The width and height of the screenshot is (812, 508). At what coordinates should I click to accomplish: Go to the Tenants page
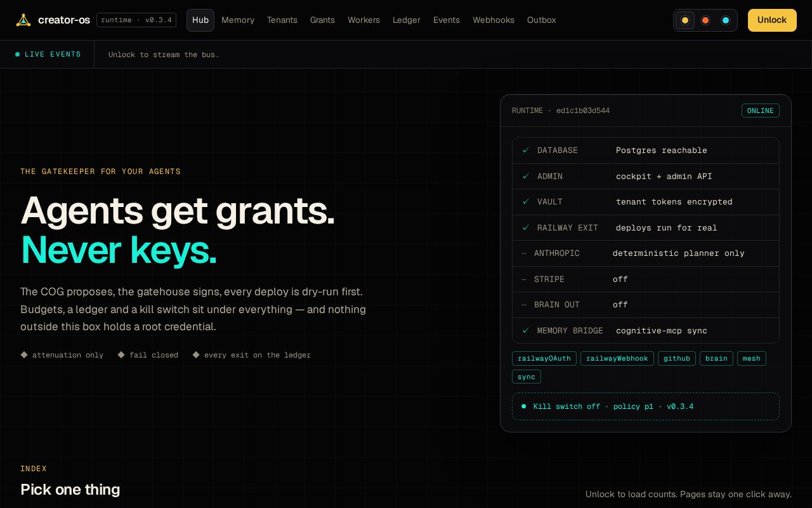(x=282, y=20)
